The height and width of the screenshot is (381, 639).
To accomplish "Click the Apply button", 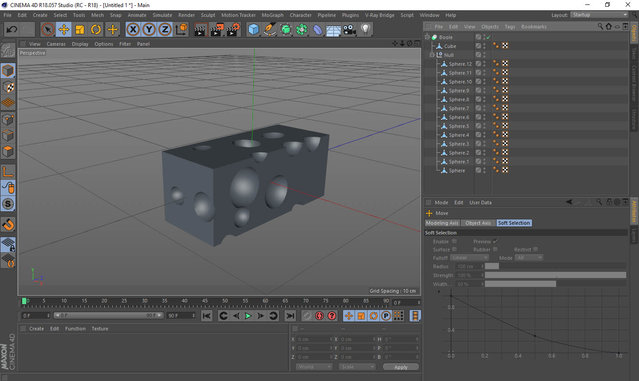I will pyautogui.click(x=401, y=367).
